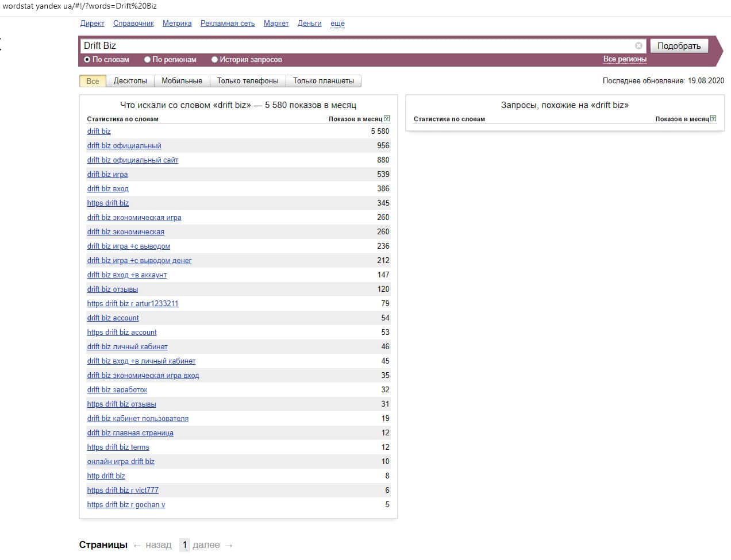Select the 'Все' devices tab
The width and height of the screenshot is (731, 560).
pyautogui.click(x=93, y=81)
